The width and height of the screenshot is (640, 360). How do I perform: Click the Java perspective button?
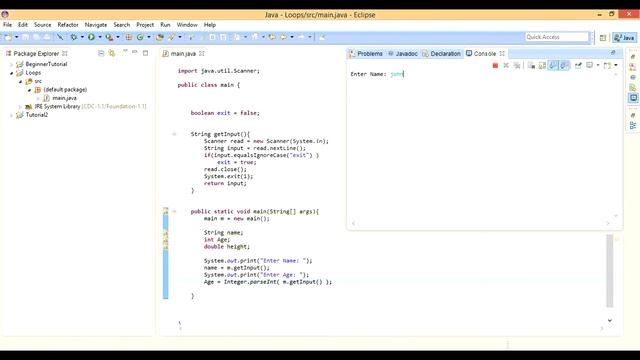(624, 38)
